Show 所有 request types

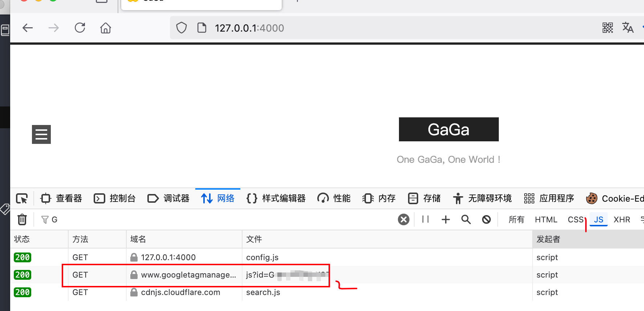[516, 219]
